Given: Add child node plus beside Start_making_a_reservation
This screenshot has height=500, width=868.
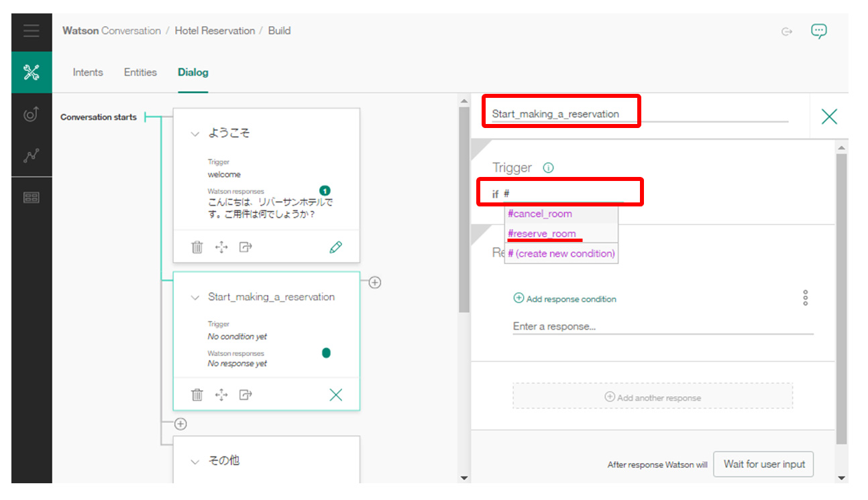Looking at the screenshot, I should point(375,282).
